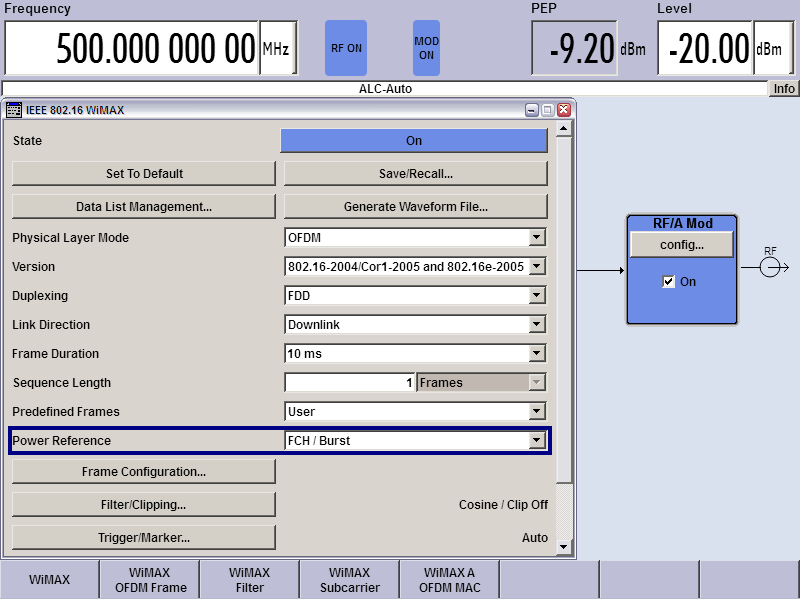
Task: Click the Level dBm unit box
Action: pos(773,48)
